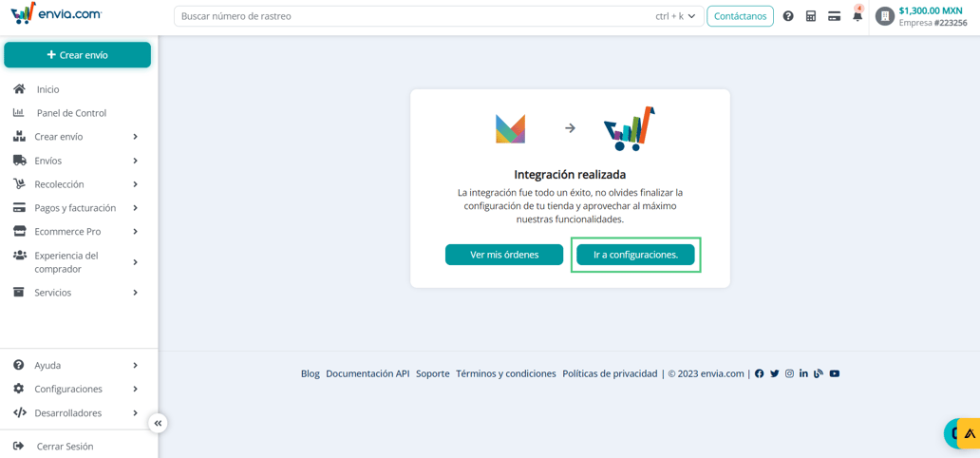Screen dimensions: 980x458
Task: Open the YouTube icon in footer
Action: [835, 373]
